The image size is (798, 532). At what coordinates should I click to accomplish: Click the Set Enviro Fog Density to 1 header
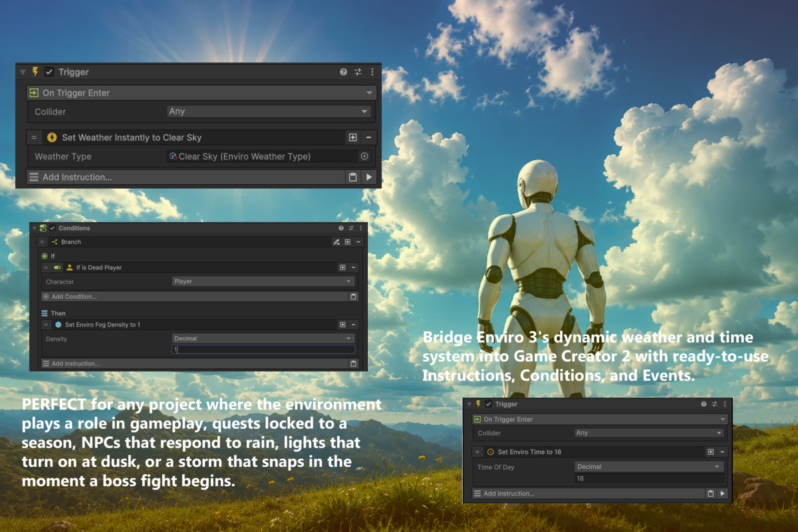tap(195, 325)
